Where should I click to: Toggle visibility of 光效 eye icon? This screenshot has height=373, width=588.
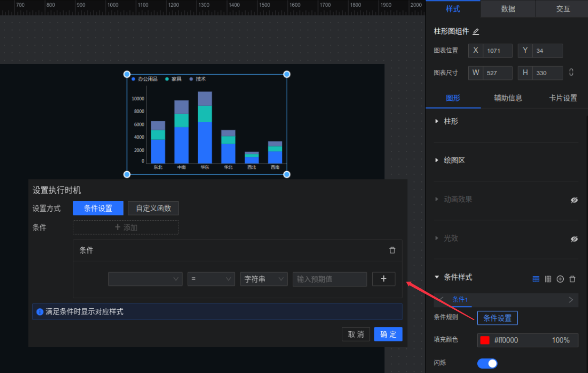click(x=574, y=239)
